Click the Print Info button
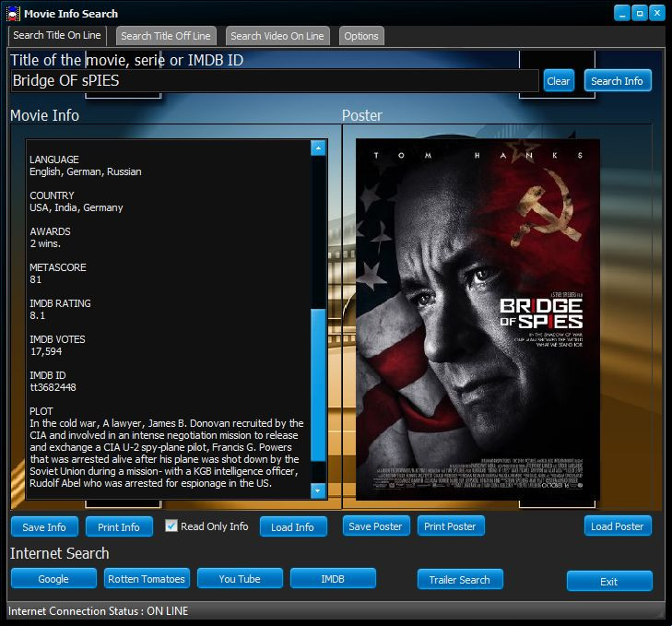The height and width of the screenshot is (626, 672). pos(119,527)
